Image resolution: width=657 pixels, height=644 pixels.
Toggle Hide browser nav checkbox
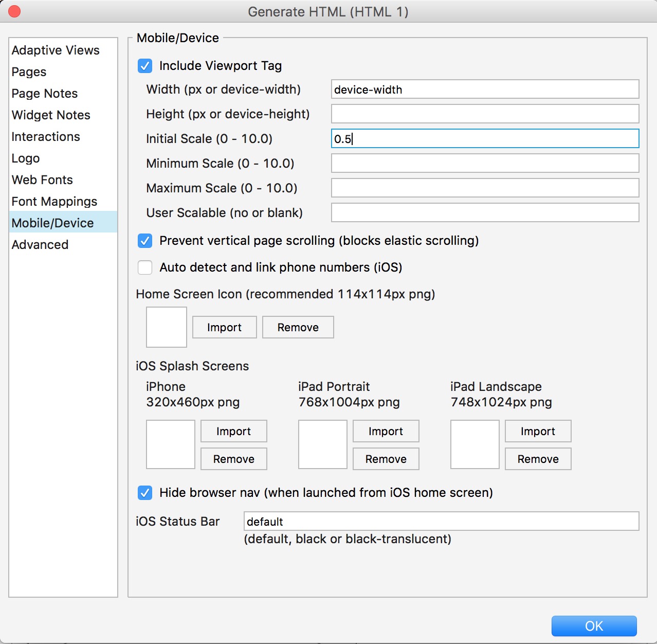145,493
